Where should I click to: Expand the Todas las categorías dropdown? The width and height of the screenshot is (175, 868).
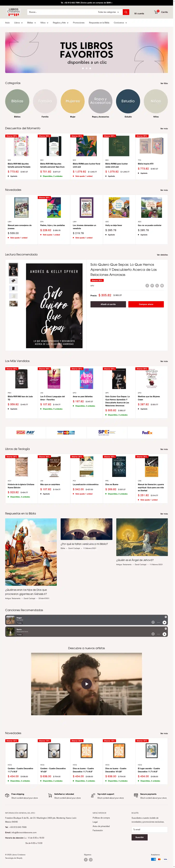[x=108, y=12]
